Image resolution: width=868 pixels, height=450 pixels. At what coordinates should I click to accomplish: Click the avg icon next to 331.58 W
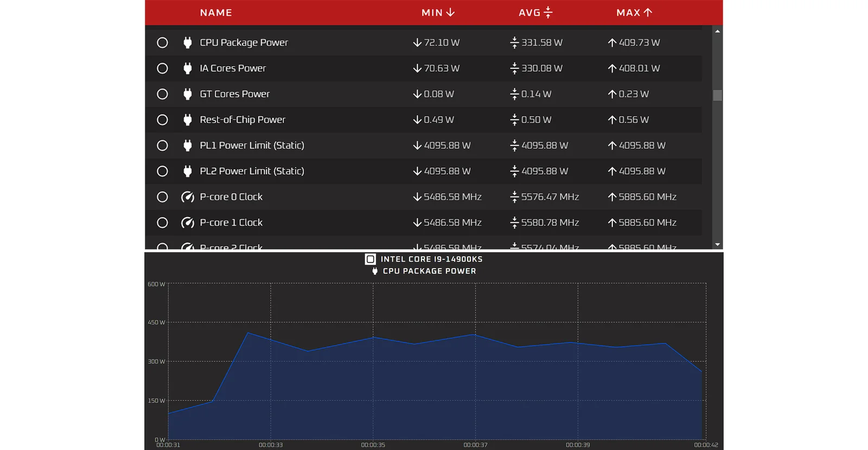pyautogui.click(x=515, y=42)
